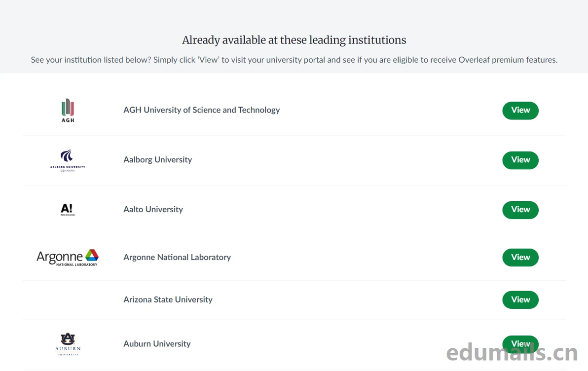Hit View next to Argonne National Laboratory
This screenshot has width=588, height=371.
pyautogui.click(x=520, y=258)
